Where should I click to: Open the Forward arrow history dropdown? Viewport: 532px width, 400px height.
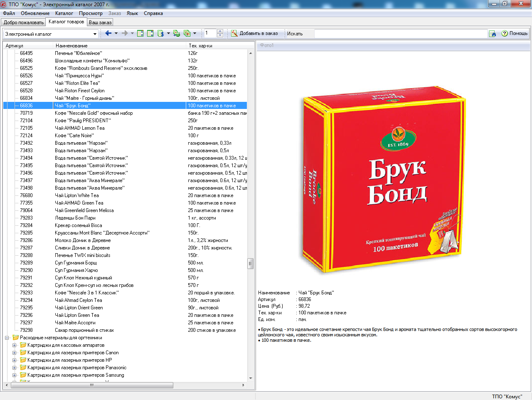point(133,33)
